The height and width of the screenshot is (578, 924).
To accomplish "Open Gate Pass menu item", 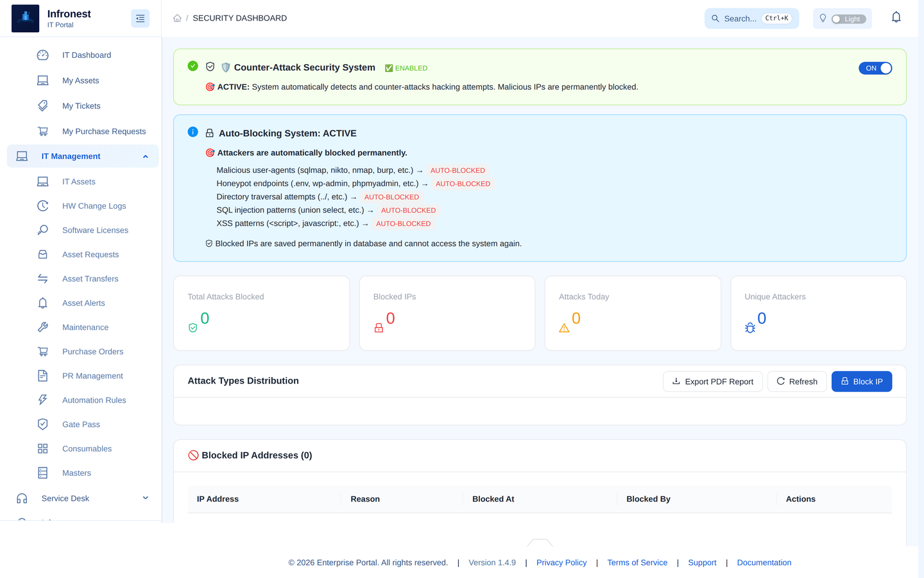I will [81, 425].
